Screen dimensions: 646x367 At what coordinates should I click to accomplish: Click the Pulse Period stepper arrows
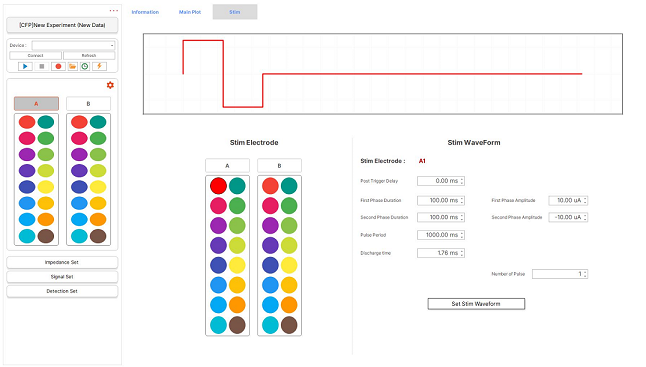coord(462,235)
